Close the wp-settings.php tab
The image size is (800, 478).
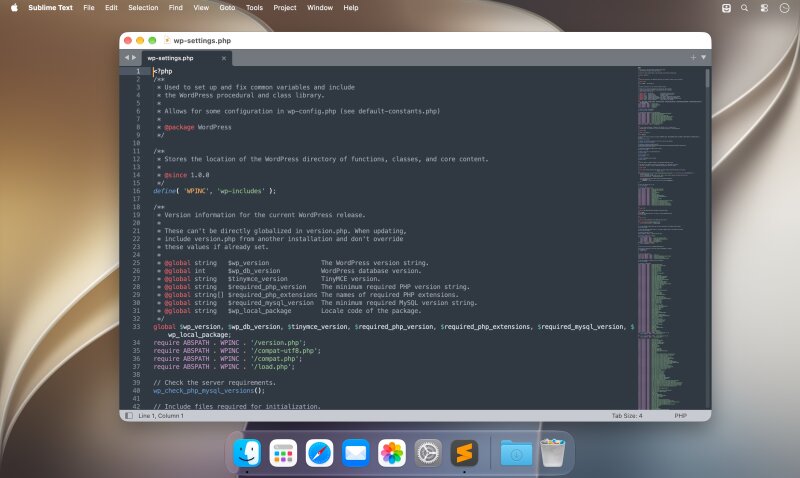(223, 58)
